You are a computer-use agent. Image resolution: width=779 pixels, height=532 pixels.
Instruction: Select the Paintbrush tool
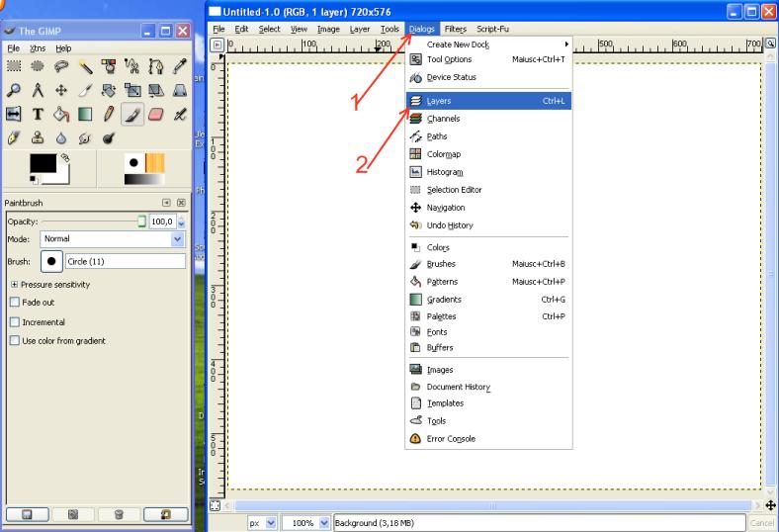click(x=132, y=115)
